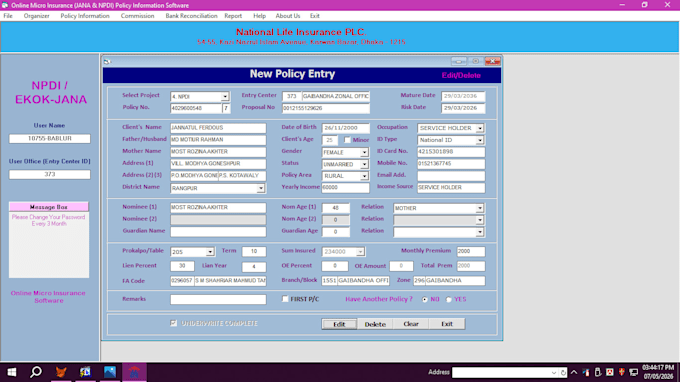Open the About Us menu
This screenshot has width=680, height=382.
[288, 16]
